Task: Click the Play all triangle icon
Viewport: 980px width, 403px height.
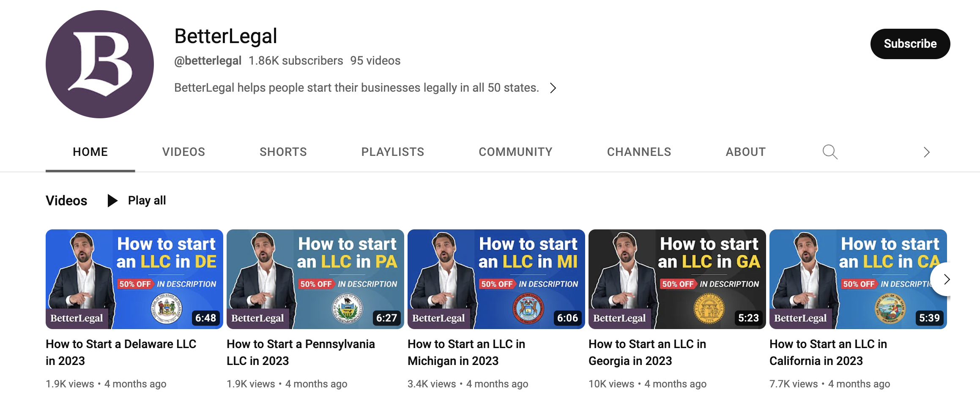Action: coord(112,201)
